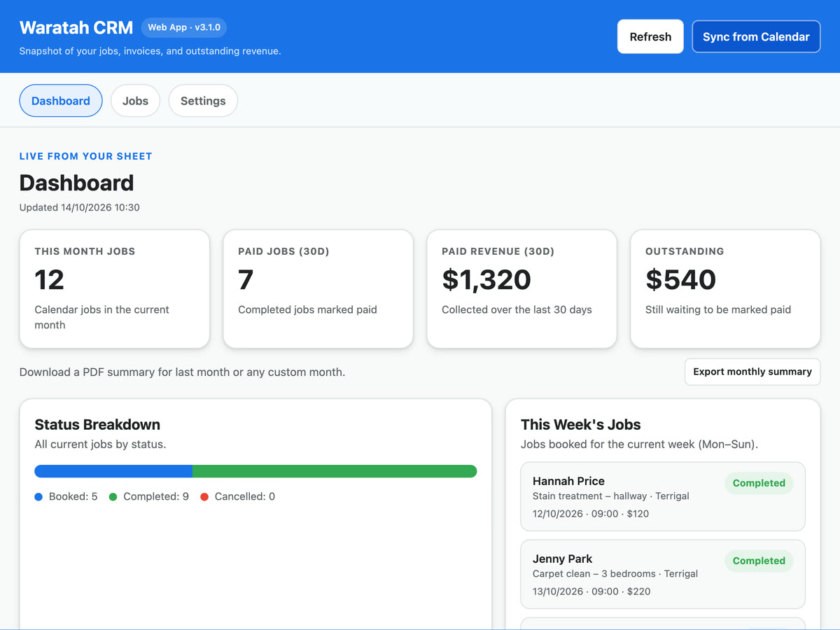Click the Updated 14/10/2026 10:30 timestamp
This screenshot has height=630, width=840.
[x=80, y=207]
